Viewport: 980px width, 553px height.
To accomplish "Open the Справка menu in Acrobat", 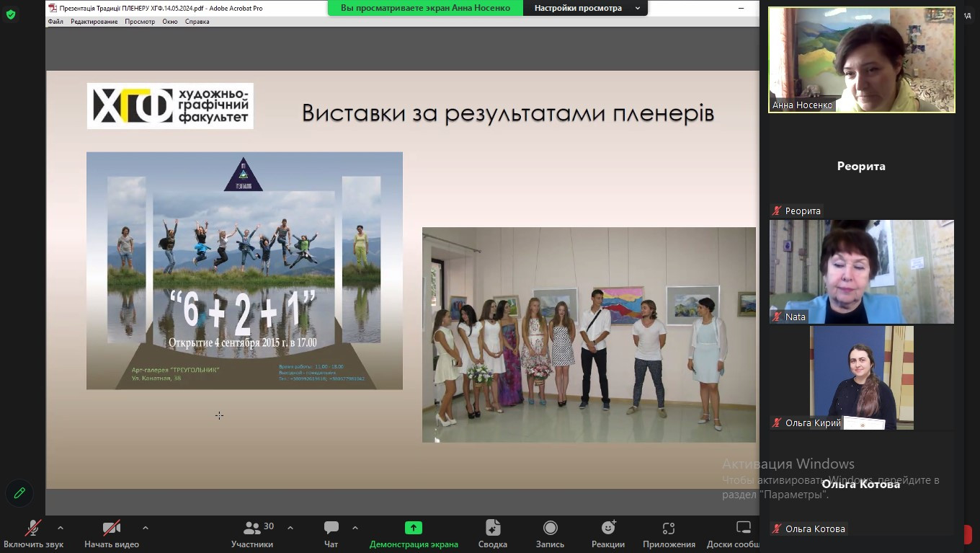I will coord(197,22).
